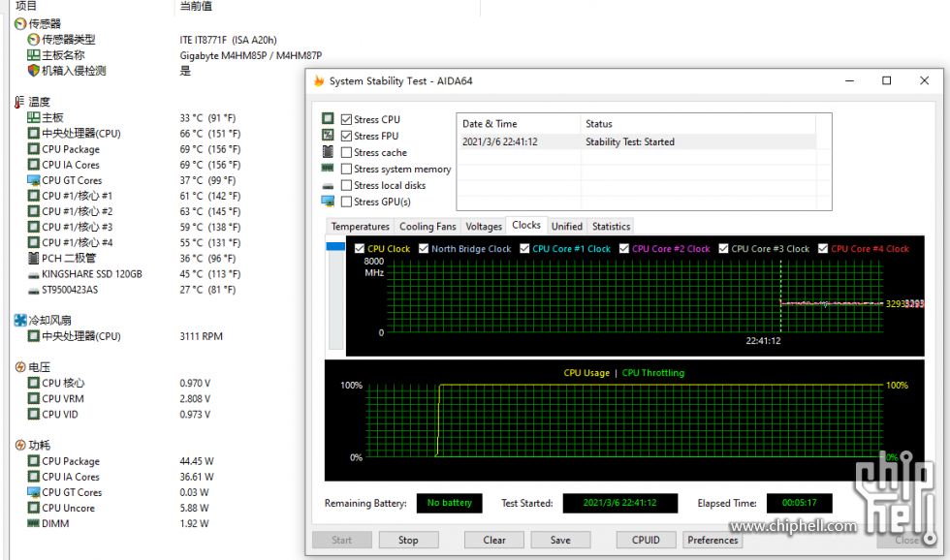Screen dimensions: 950x560
Task: Click the PCH 二极管 chip icon
Action: point(33,258)
